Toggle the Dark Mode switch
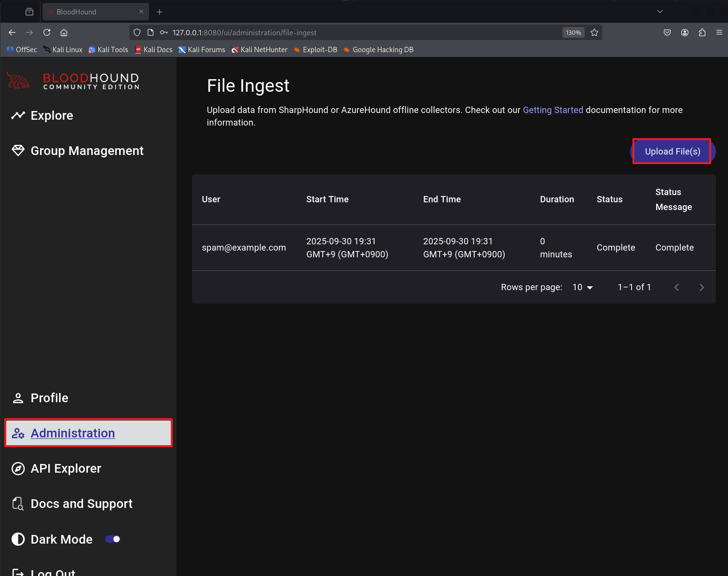The image size is (728, 576). coord(113,539)
